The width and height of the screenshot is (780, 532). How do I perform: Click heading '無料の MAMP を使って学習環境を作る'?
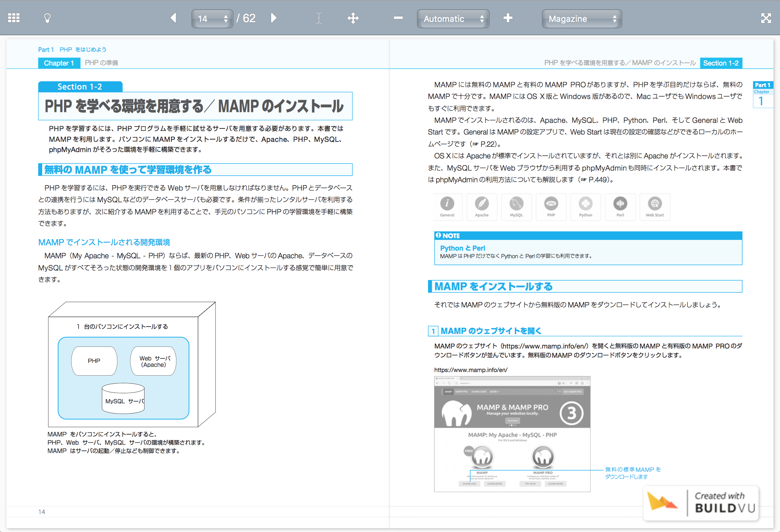click(x=128, y=169)
